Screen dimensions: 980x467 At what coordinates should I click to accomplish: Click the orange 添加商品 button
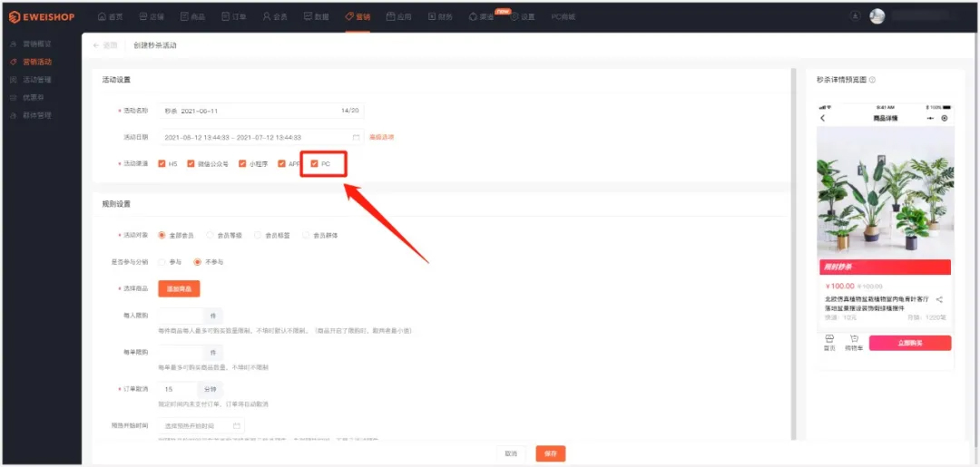[179, 288]
